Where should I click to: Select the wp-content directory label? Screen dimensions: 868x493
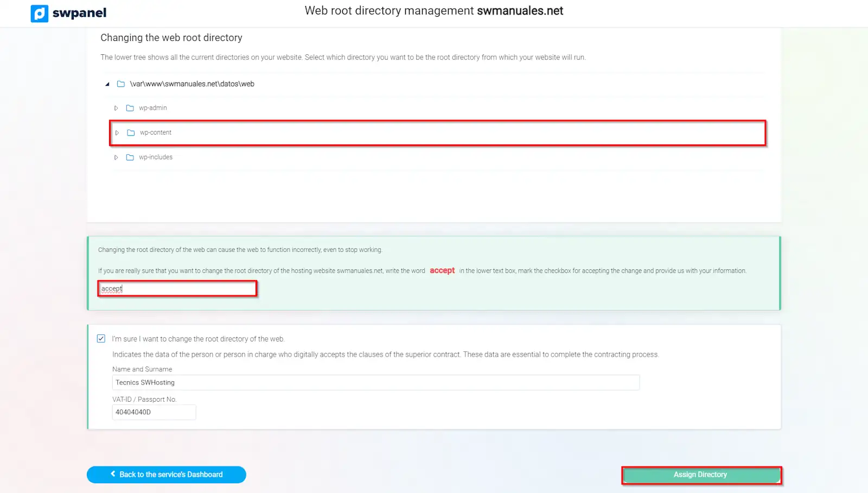[x=156, y=133]
